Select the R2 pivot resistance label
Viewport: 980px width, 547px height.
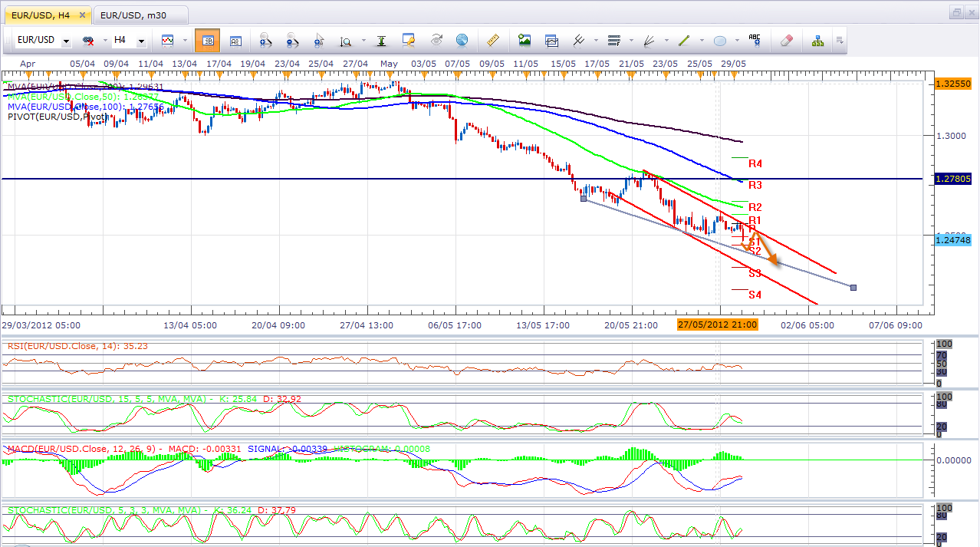[755, 207]
